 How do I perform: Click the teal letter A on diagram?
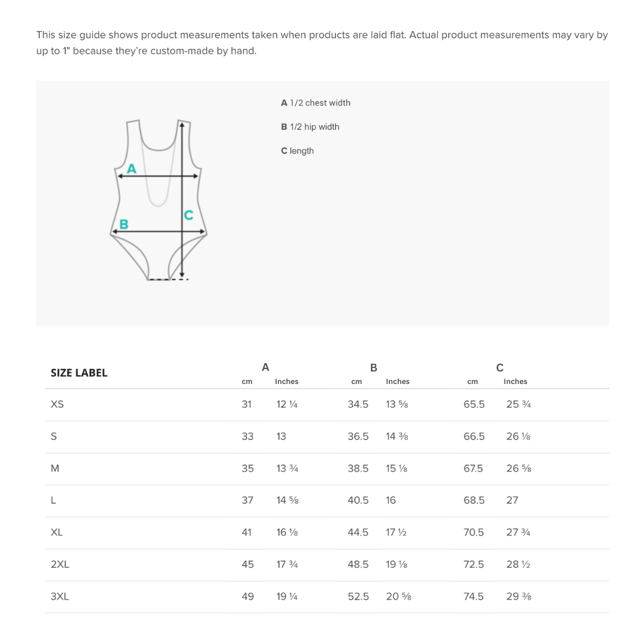131,168
